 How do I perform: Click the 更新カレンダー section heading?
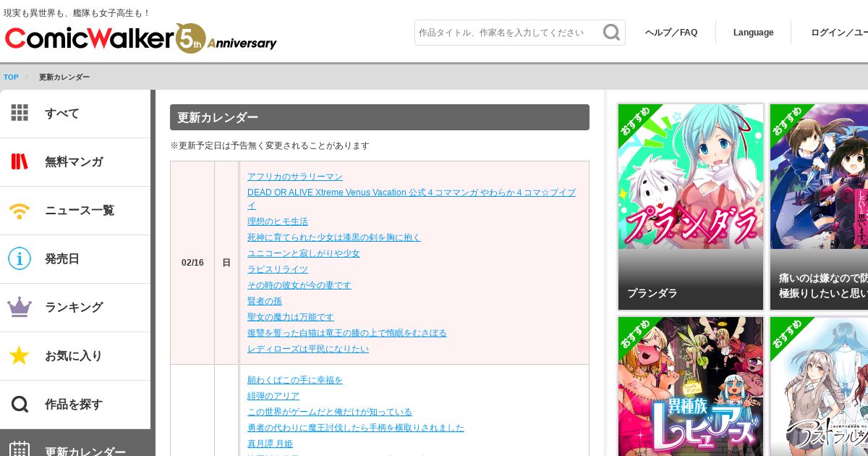coord(380,117)
